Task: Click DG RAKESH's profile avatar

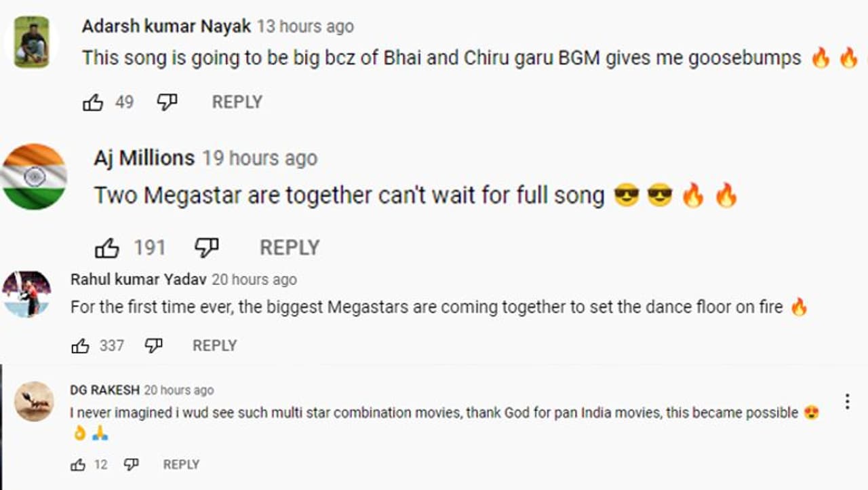Action: pyautogui.click(x=34, y=402)
